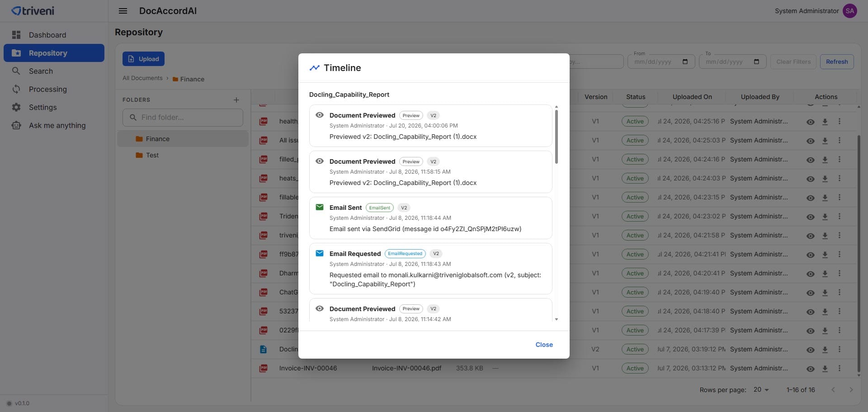Open Rows per page dropdown

coord(761,390)
